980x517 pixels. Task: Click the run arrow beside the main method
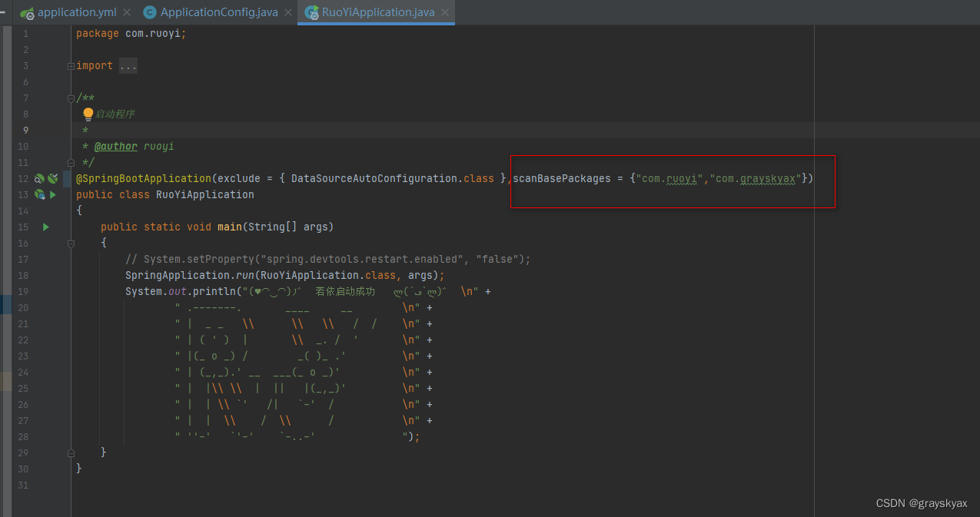coord(46,227)
